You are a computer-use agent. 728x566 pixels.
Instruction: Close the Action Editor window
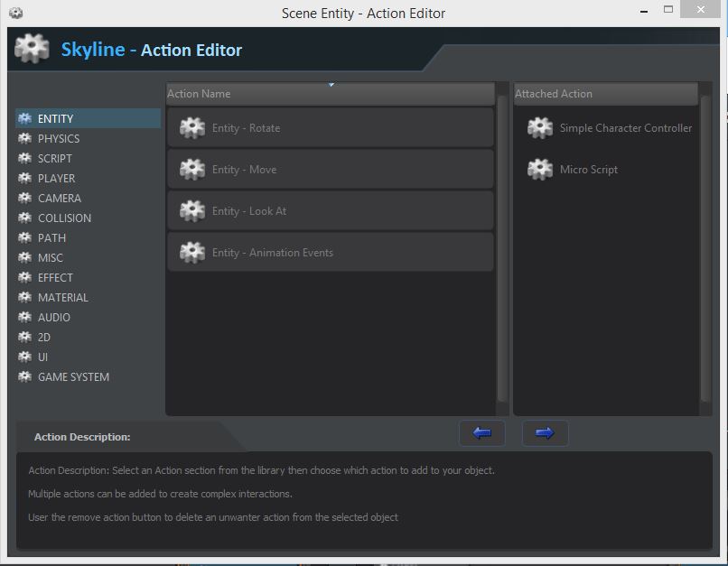(701, 9)
